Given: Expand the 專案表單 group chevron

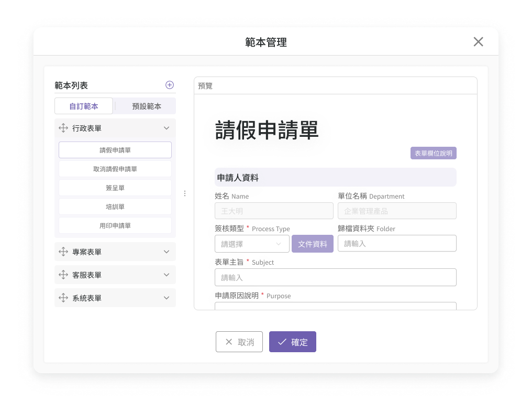Looking at the screenshot, I should coord(167,252).
